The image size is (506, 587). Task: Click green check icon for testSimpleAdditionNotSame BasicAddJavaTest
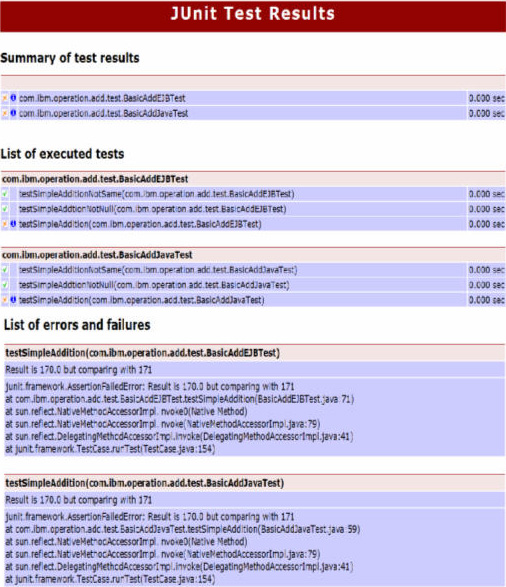coord(5,270)
